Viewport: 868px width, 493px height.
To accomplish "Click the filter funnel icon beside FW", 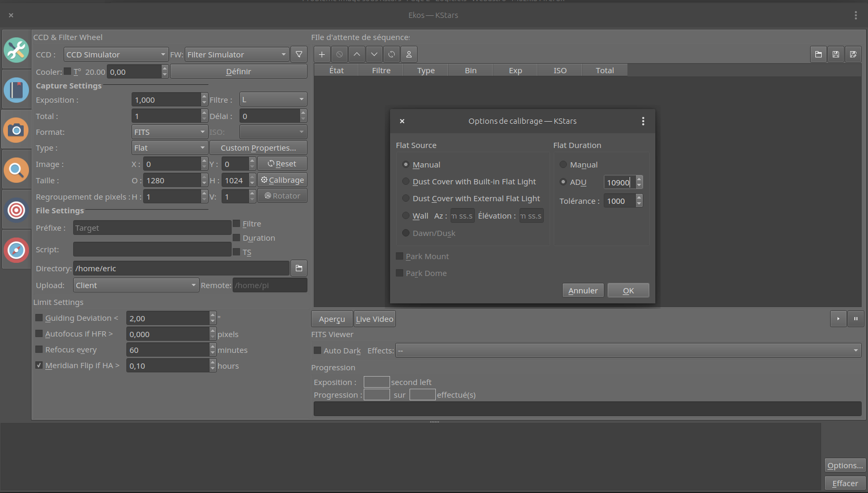I will coord(299,54).
